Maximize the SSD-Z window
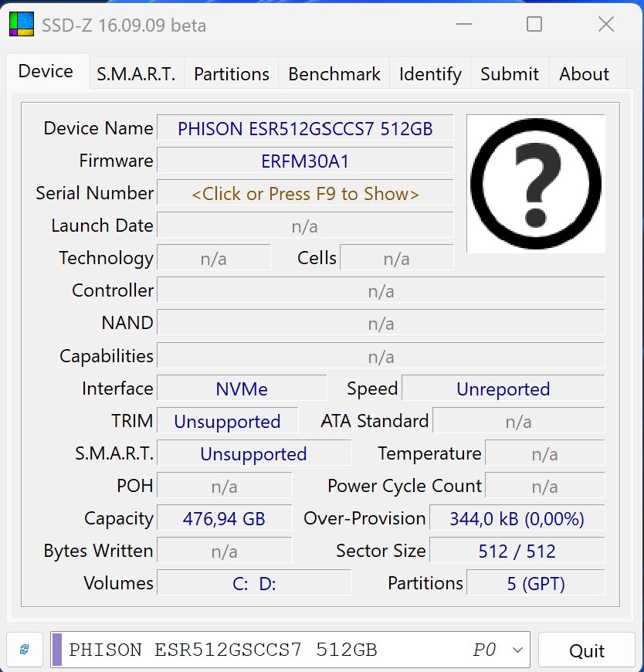The height and width of the screenshot is (672, 644). pos(534,25)
